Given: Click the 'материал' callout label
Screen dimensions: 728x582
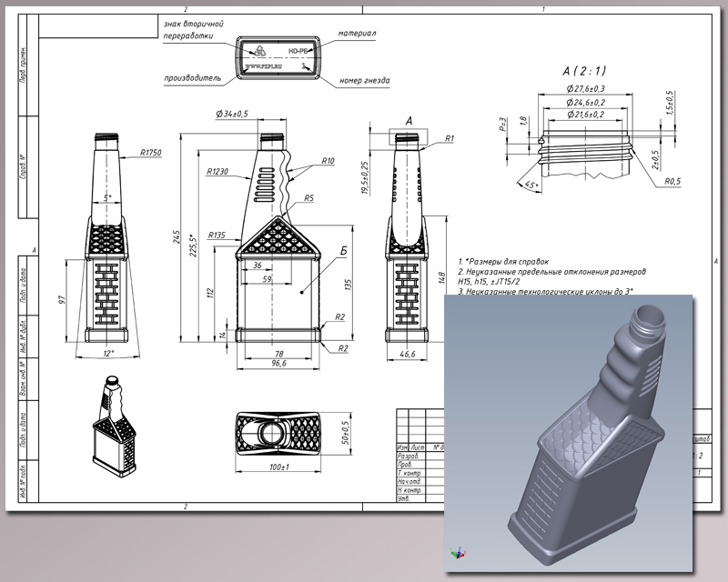Looking at the screenshot, I should pos(357,33).
